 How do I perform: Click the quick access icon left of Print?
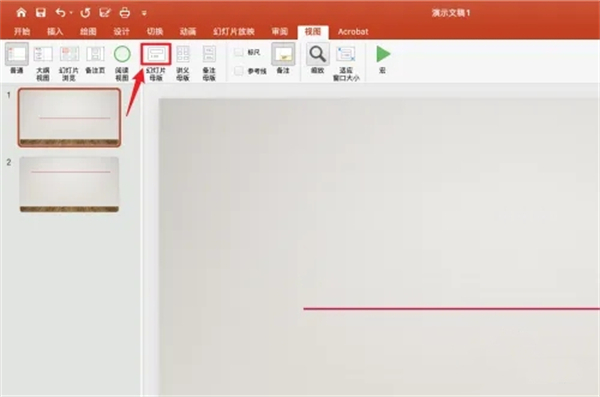point(104,13)
